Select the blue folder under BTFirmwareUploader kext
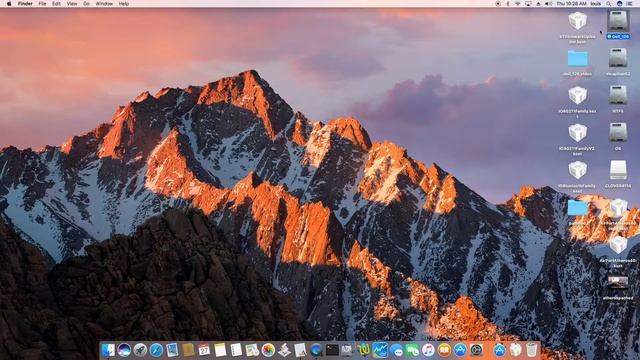This screenshot has height=360, width=640. (578, 58)
